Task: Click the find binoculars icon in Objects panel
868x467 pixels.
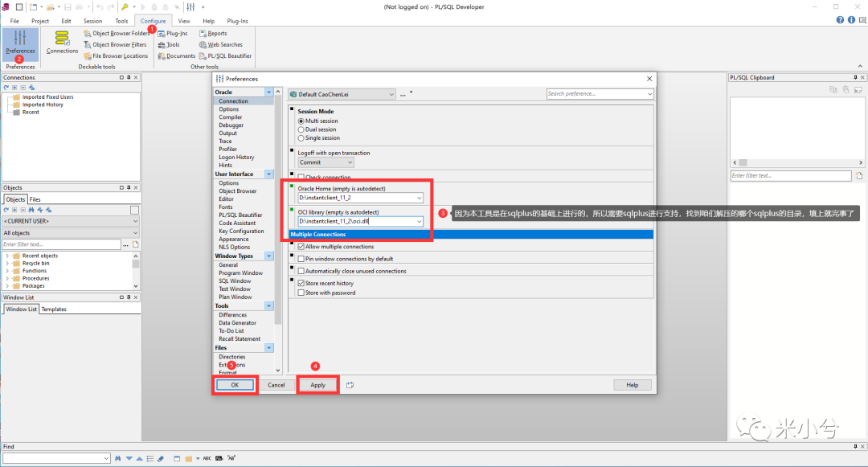Action: (31, 210)
